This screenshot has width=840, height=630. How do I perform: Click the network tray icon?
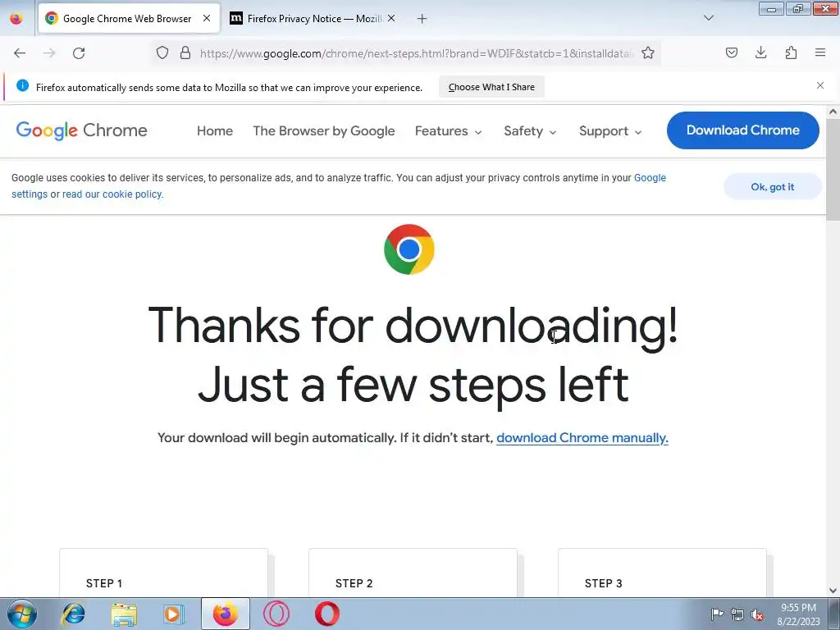[737, 614]
